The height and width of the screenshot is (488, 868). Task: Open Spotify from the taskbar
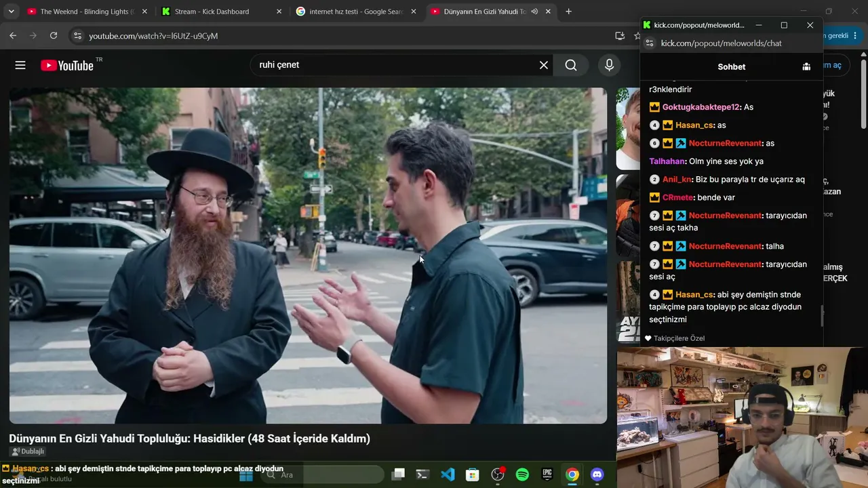(522, 474)
